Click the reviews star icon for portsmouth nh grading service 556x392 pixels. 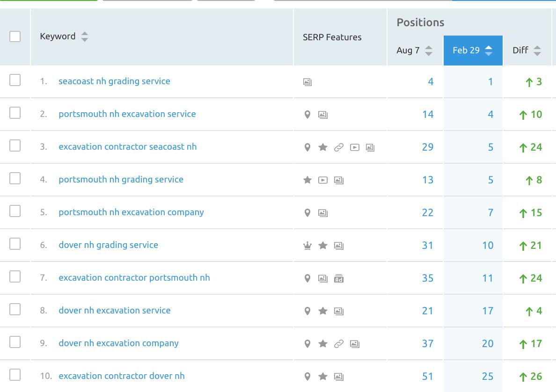pos(307,180)
